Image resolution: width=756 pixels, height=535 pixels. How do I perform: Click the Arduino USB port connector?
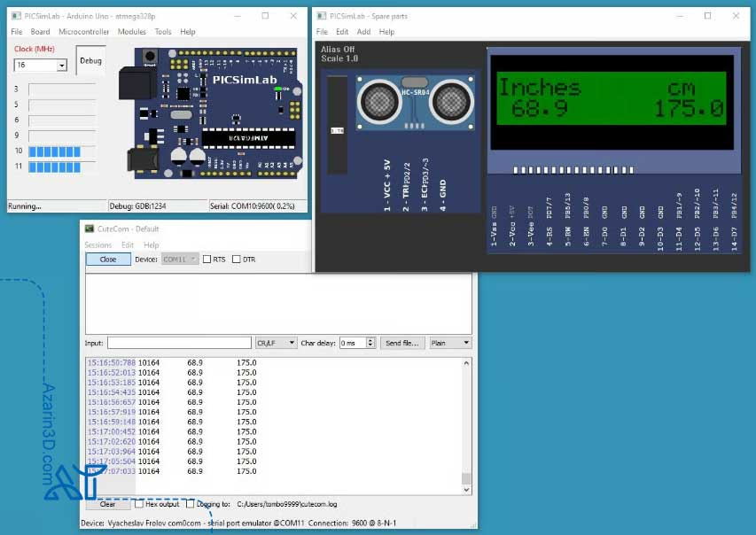[x=136, y=84]
